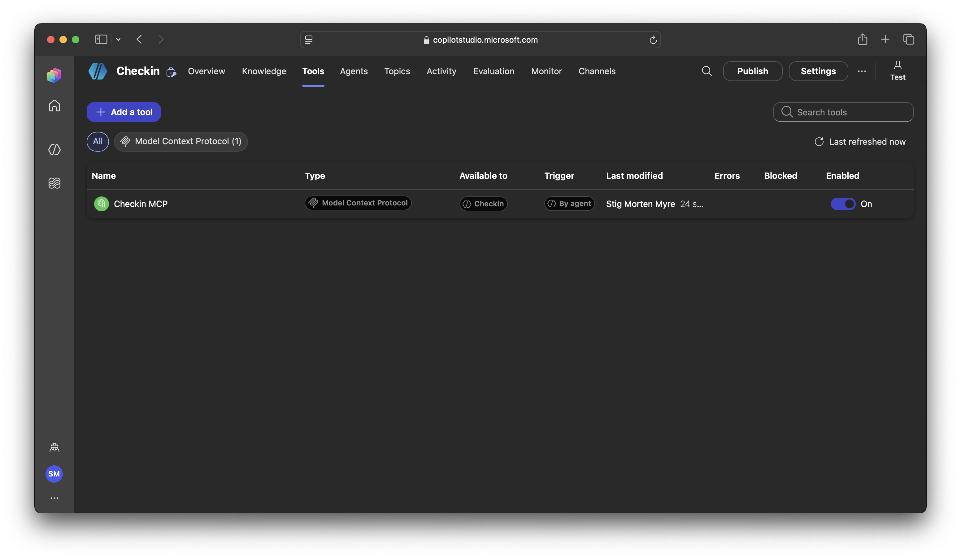Toggle Safari sidebar icon

101,39
